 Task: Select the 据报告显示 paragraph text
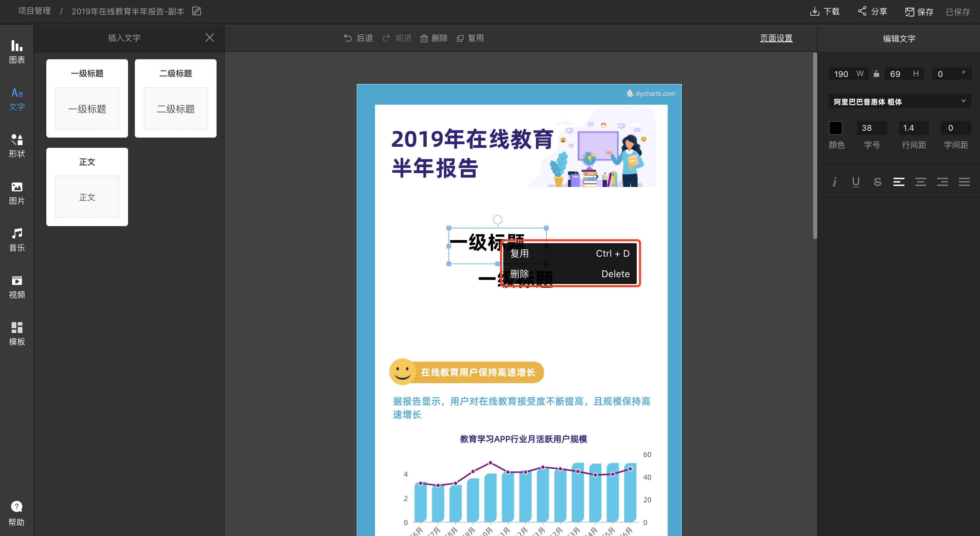521,408
